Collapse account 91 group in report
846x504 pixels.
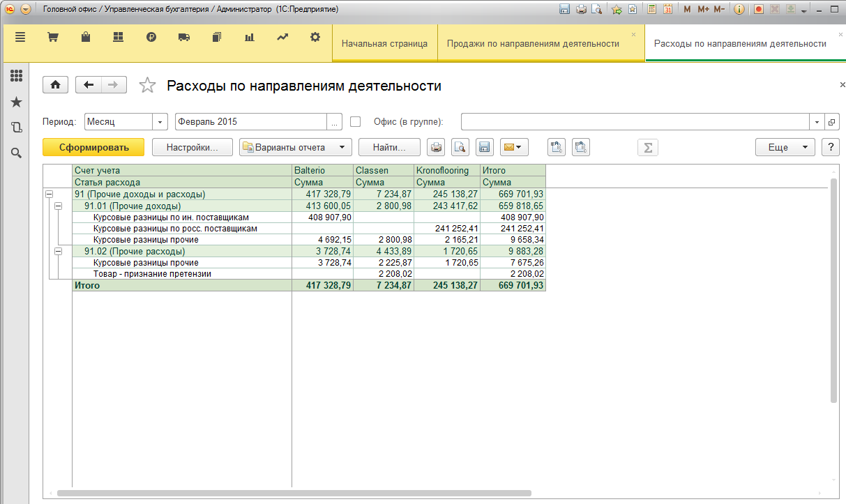(49, 194)
